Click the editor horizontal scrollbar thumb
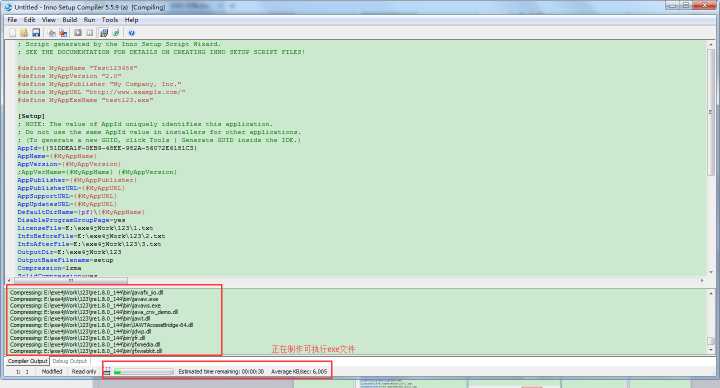This screenshot has height=388, width=720. pos(71,280)
